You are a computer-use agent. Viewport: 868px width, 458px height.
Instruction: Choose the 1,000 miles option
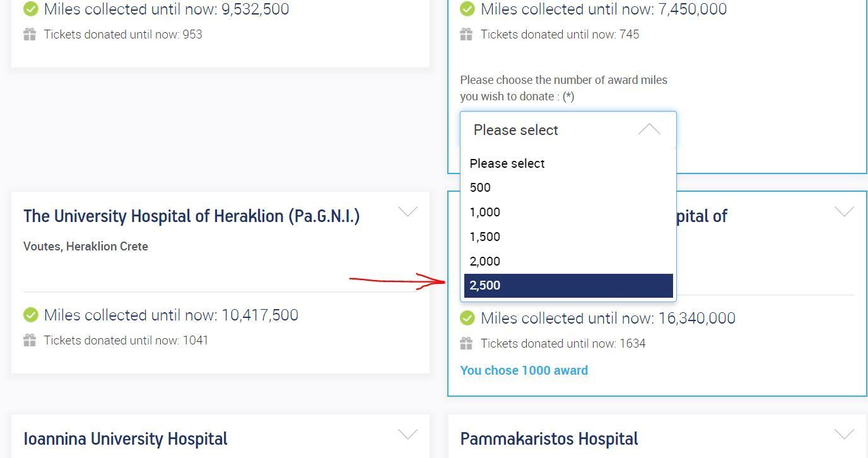point(484,212)
